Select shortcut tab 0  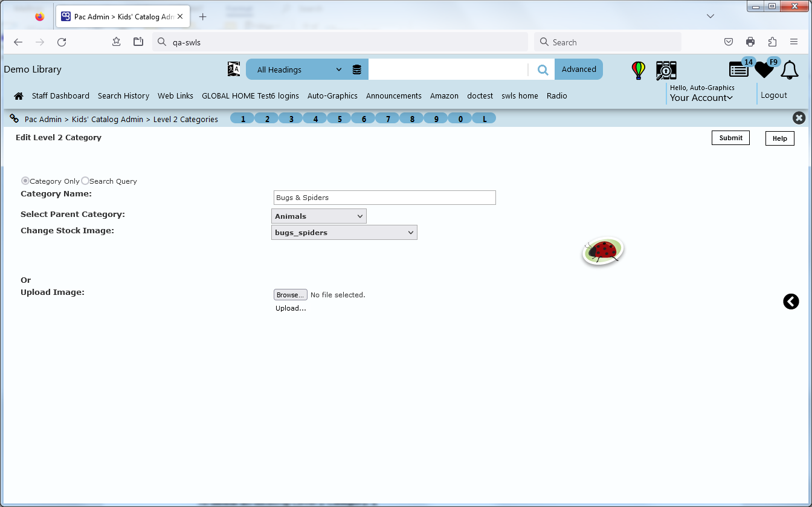coord(460,118)
